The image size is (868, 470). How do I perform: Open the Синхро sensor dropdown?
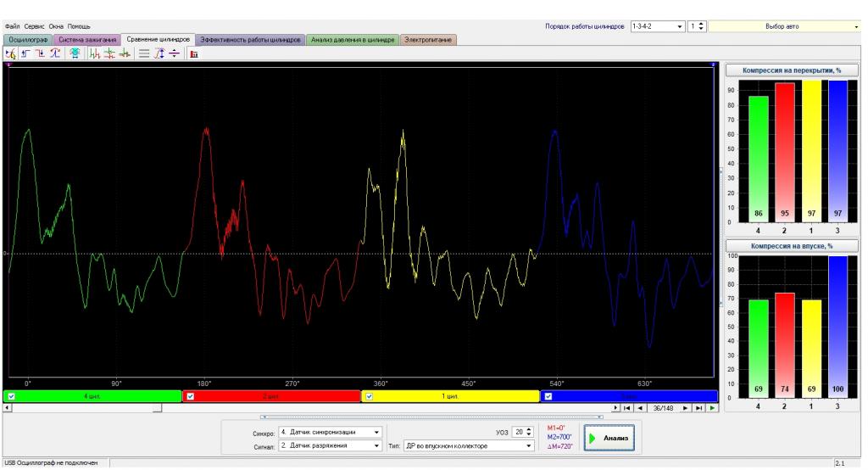tap(331, 432)
